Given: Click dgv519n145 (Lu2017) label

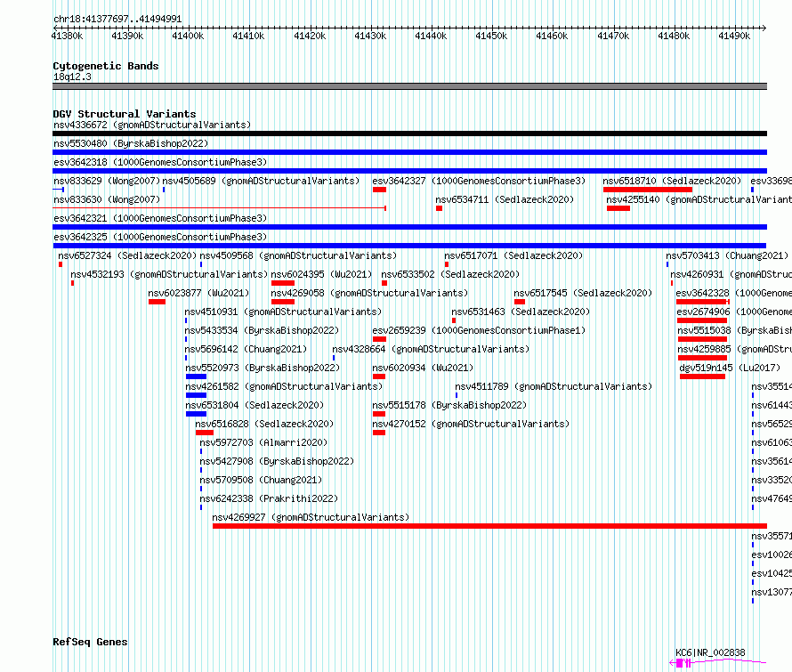Looking at the screenshot, I should click(x=730, y=368).
